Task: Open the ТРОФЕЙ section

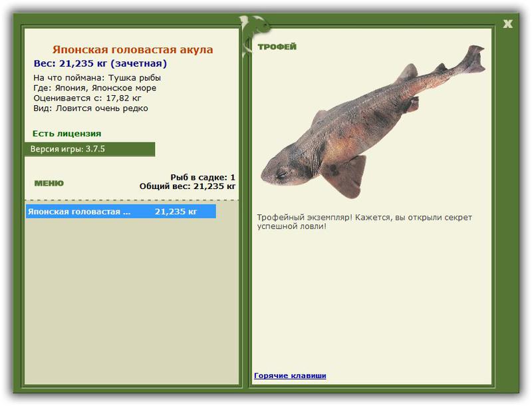Action: click(277, 47)
